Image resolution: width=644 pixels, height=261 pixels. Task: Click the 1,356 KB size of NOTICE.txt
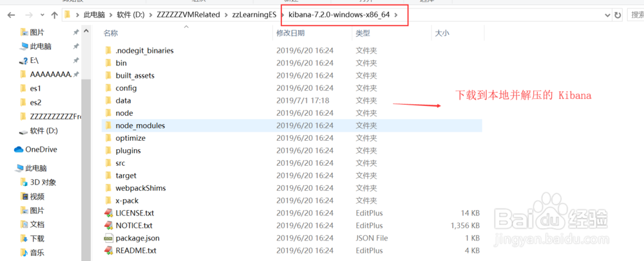pyautogui.click(x=465, y=226)
